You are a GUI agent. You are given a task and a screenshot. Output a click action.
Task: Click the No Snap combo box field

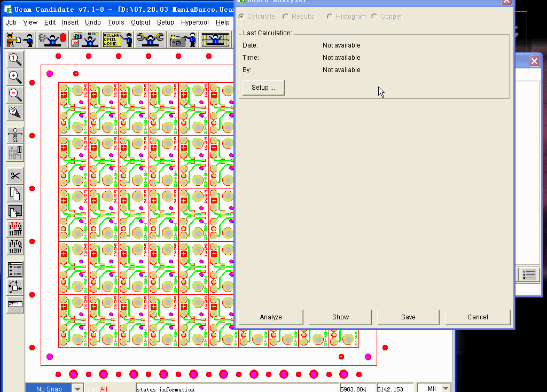[x=49, y=388]
